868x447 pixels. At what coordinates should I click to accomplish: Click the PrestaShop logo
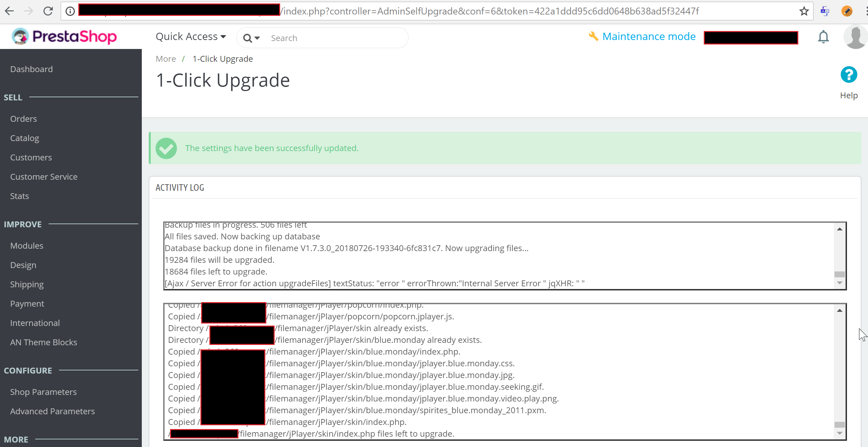[65, 37]
